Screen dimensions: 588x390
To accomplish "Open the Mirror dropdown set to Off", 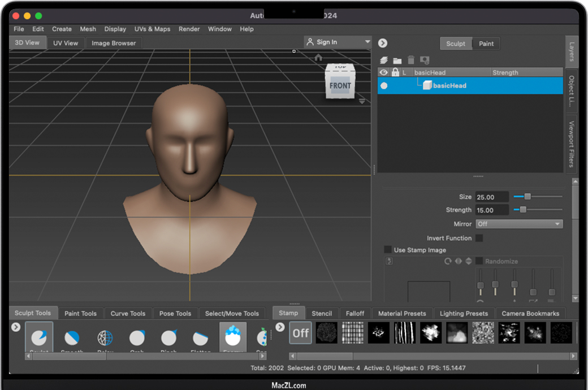I will (x=519, y=224).
